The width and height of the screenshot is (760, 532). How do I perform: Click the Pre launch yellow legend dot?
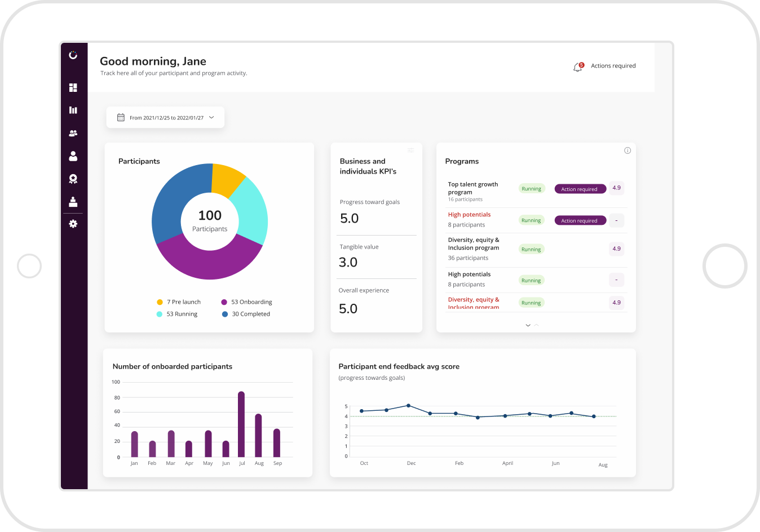160,302
